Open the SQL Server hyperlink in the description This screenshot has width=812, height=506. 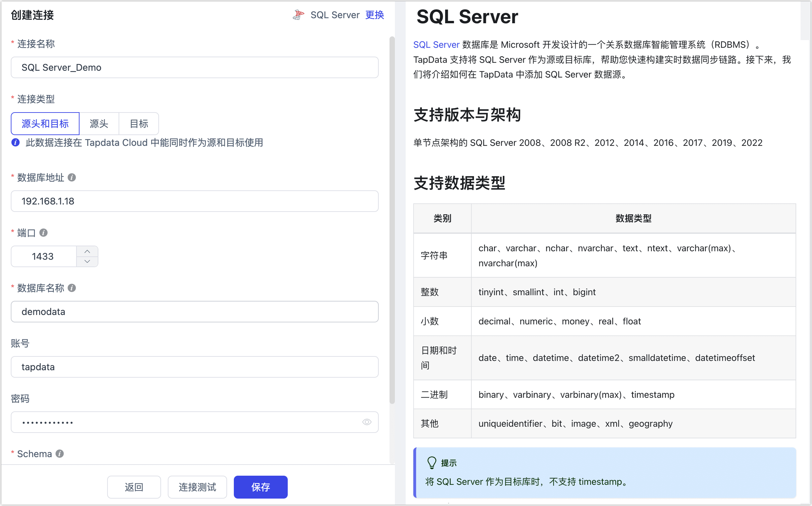click(x=436, y=44)
